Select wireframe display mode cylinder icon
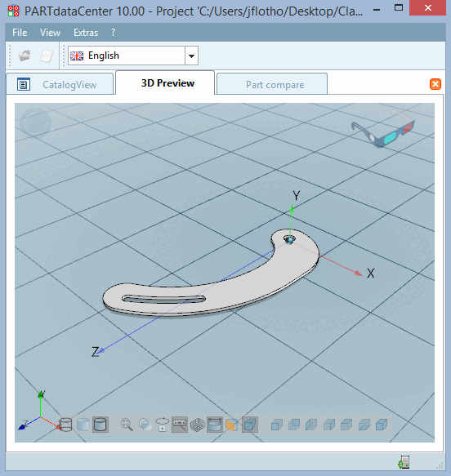 [x=65, y=425]
